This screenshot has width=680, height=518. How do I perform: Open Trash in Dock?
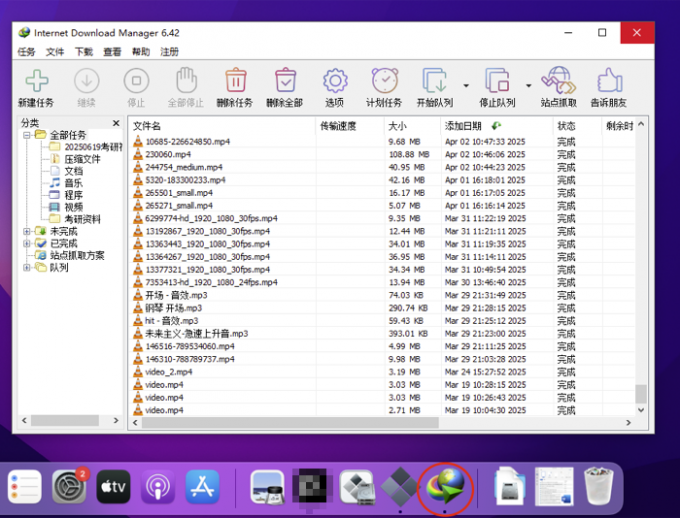pyautogui.click(x=598, y=486)
